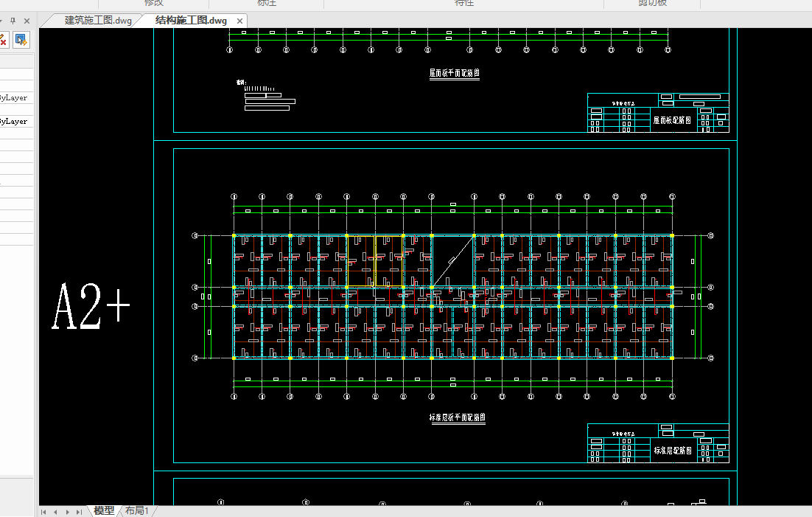812x517 pixels.
Task: Open the upper ByLayer property field
Action: [16, 97]
